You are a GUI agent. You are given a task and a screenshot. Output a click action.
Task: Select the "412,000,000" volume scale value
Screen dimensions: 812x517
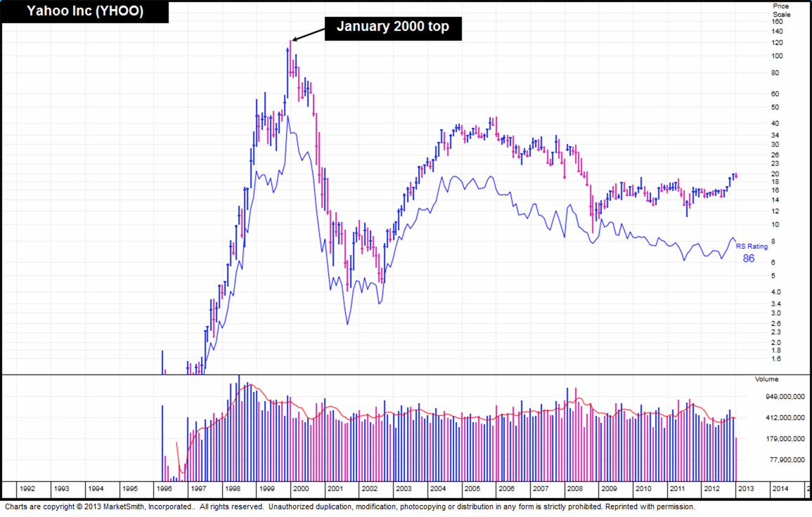point(785,418)
